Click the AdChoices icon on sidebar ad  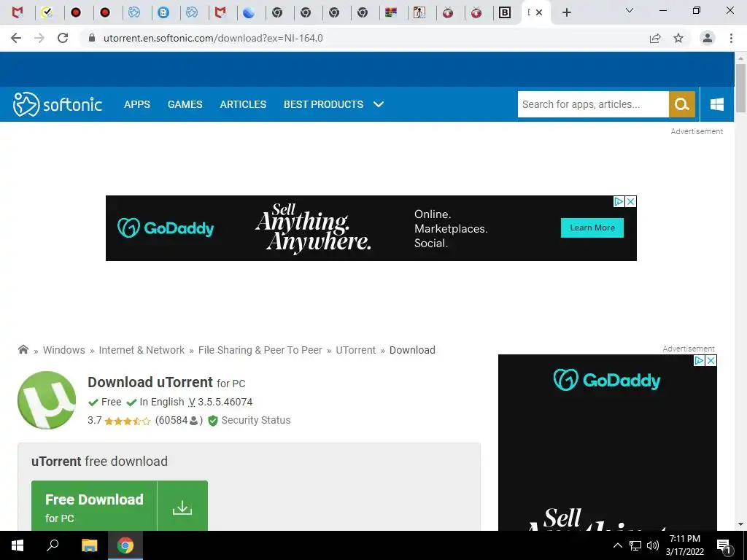pyautogui.click(x=699, y=360)
